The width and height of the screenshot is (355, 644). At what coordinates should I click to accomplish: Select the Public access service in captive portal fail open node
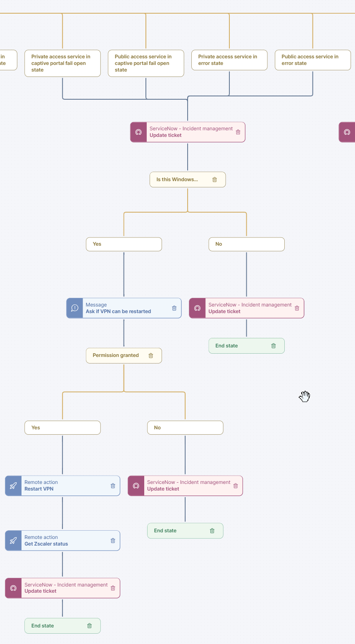[145, 63]
